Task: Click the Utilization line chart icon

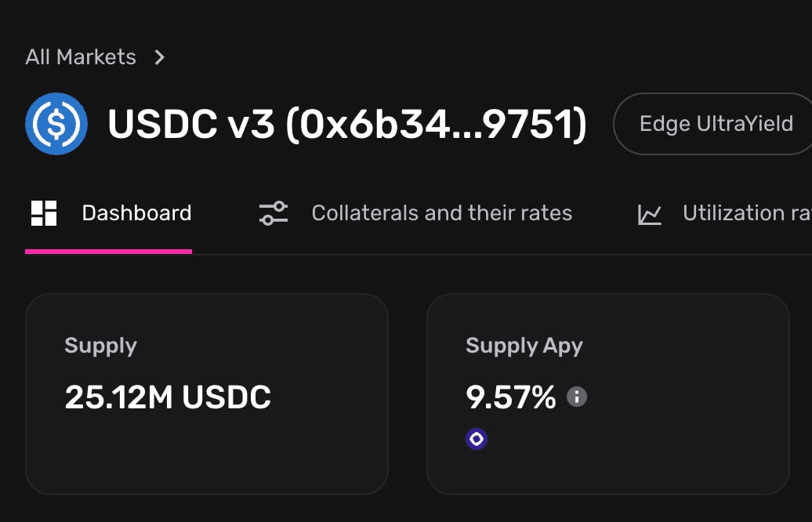Action: click(650, 214)
